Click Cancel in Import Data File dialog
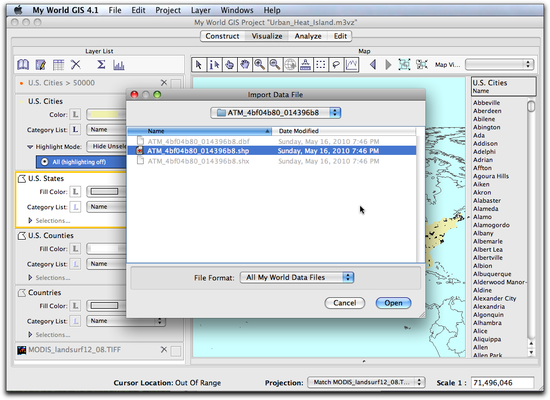550x400 pixels. pyautogui.click(x=345, y=303)
